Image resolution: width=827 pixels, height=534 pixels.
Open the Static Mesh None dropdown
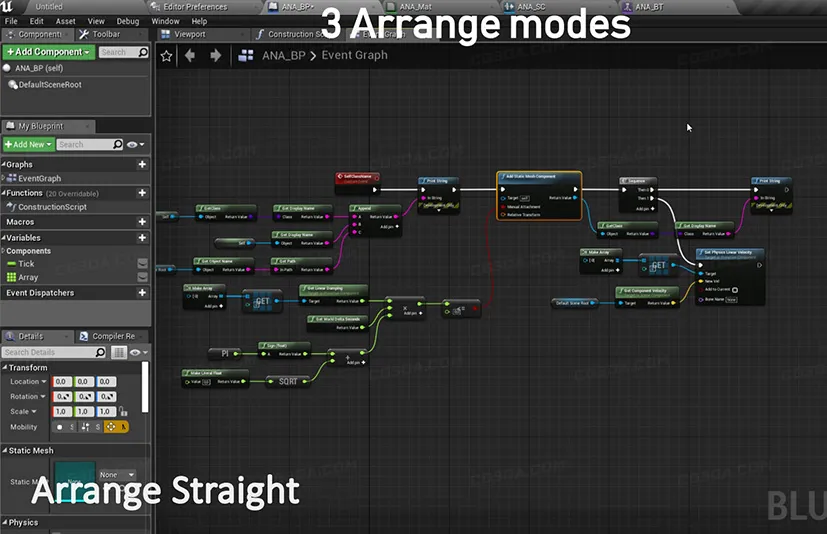[x=116, y=475]
